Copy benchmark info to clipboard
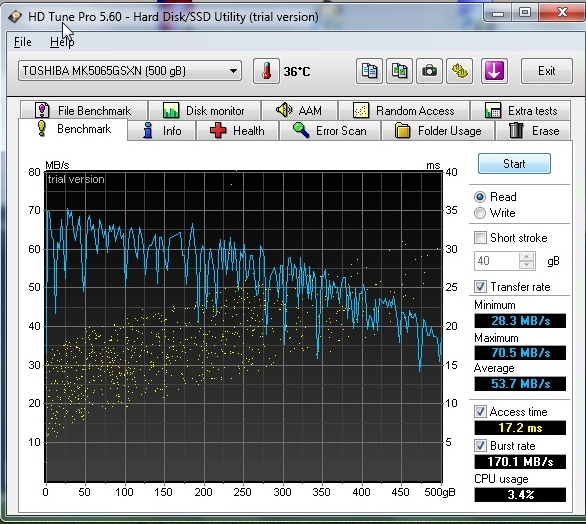This screenshot has height=524, width=586. coord(369,71)
